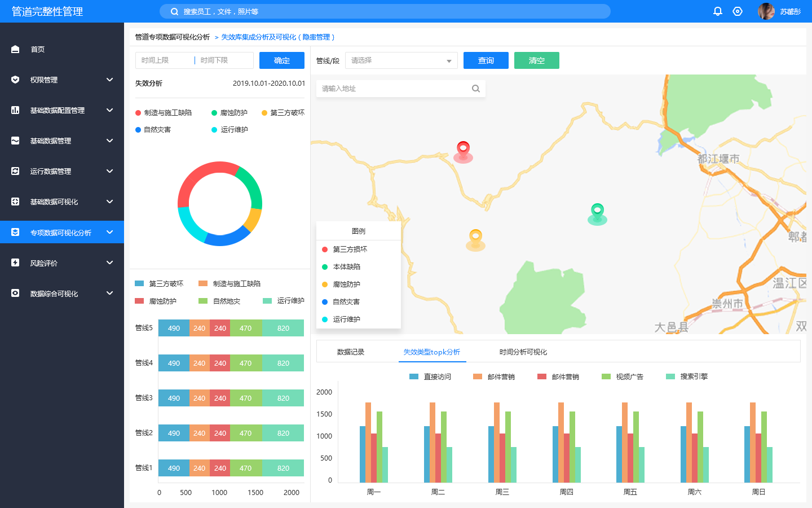Click the blue 查询 button
812x508 pixels.
point(486,60)
